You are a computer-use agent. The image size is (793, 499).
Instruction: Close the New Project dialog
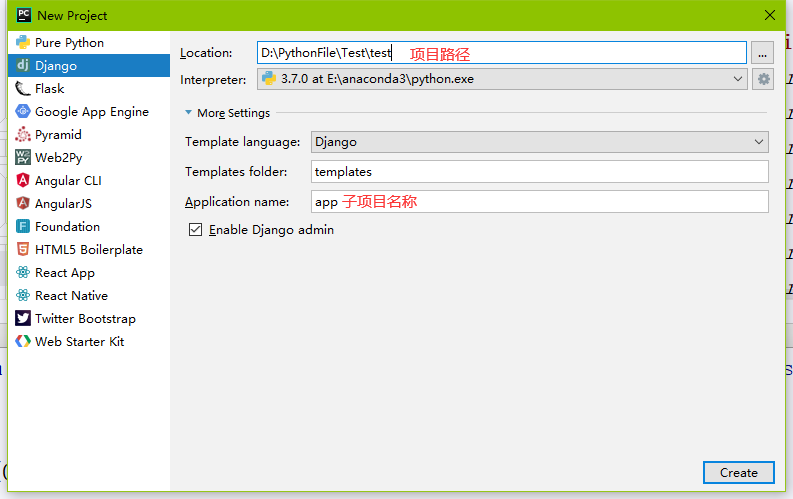(770, 15)
